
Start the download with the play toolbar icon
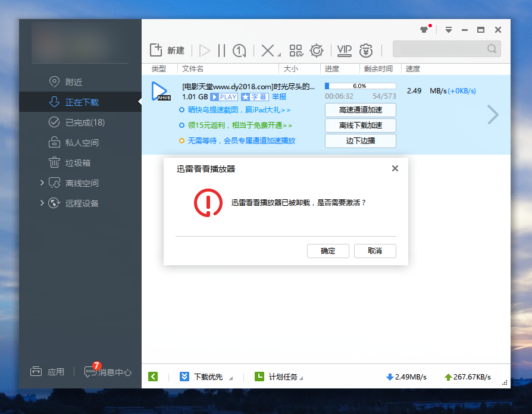point(204,51)
